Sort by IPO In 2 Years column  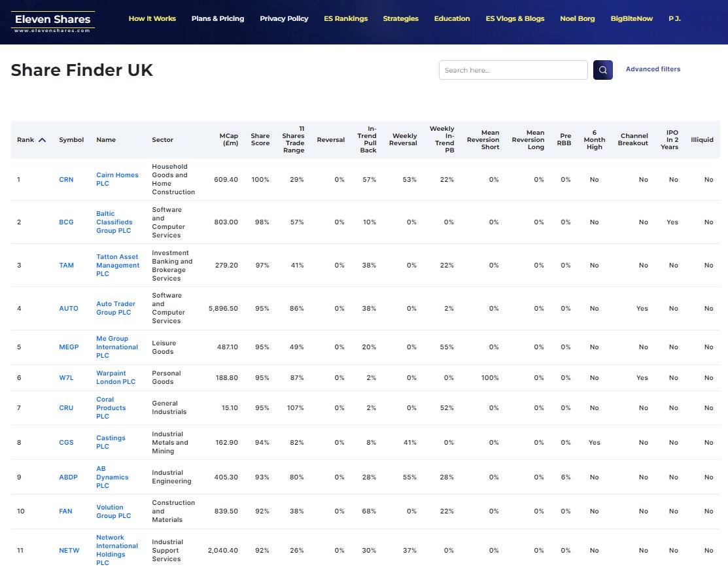pos(670,140)
